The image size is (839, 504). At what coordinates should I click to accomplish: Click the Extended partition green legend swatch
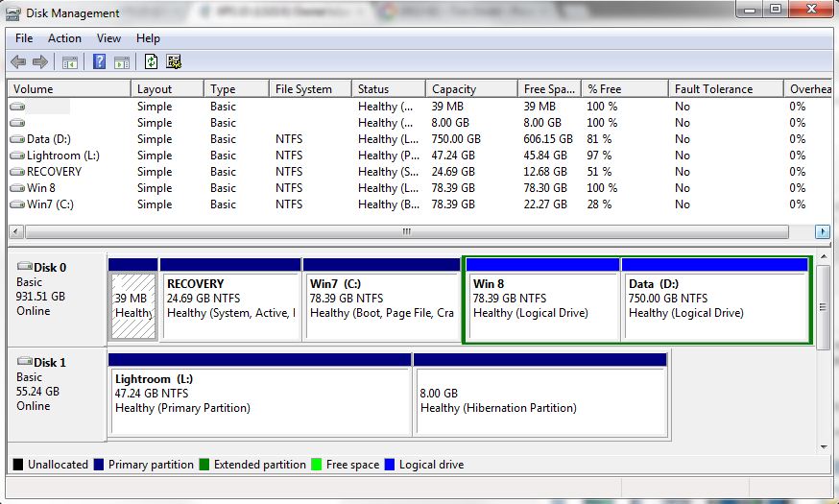[x=205, y=465]
